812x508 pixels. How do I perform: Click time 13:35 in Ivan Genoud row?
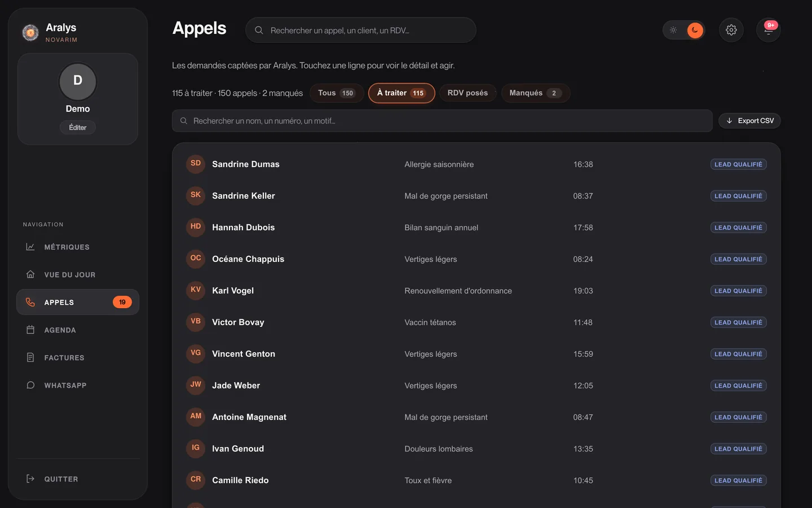click(x=583, y=449)
